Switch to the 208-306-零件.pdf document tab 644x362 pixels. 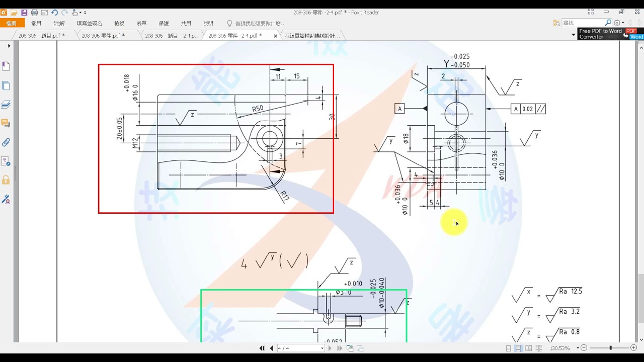[x=107, y=36]
